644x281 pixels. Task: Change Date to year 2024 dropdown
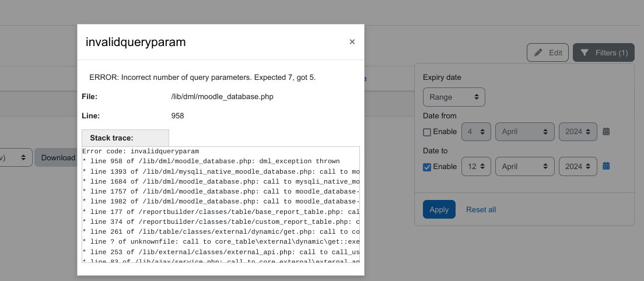click(578, 167)
